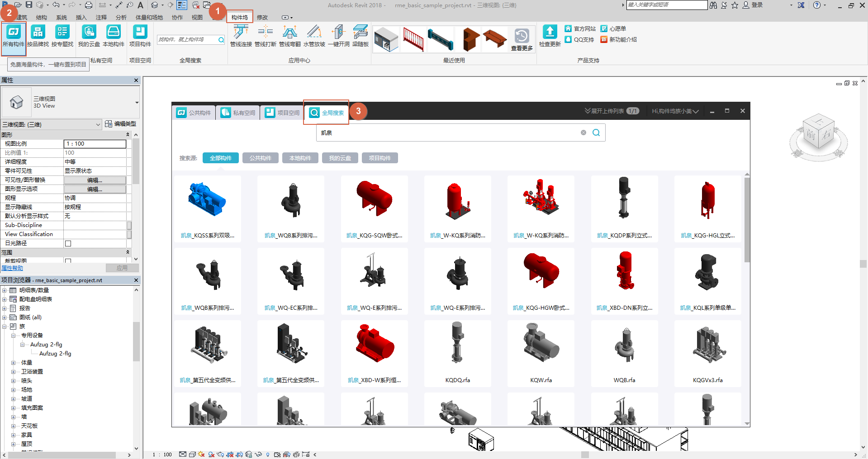Screen dimensions: 868x459
Task: Expand the 卫浴装置 tree node
Action: coord(14,372)
